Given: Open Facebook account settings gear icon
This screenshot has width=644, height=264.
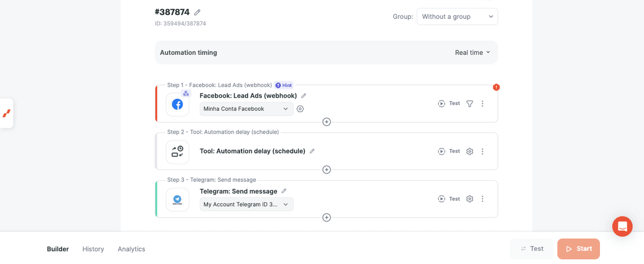Looking at the screenshot, I should click(301, 109).
